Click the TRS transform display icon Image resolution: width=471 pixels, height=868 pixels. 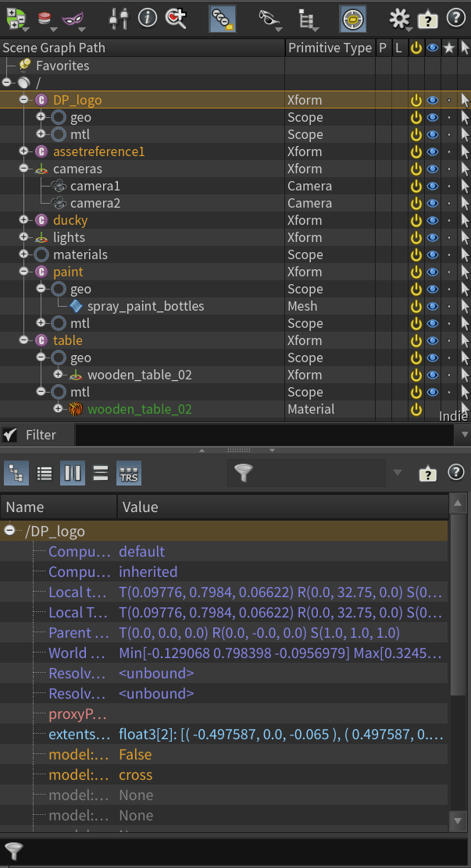[129, 473]
